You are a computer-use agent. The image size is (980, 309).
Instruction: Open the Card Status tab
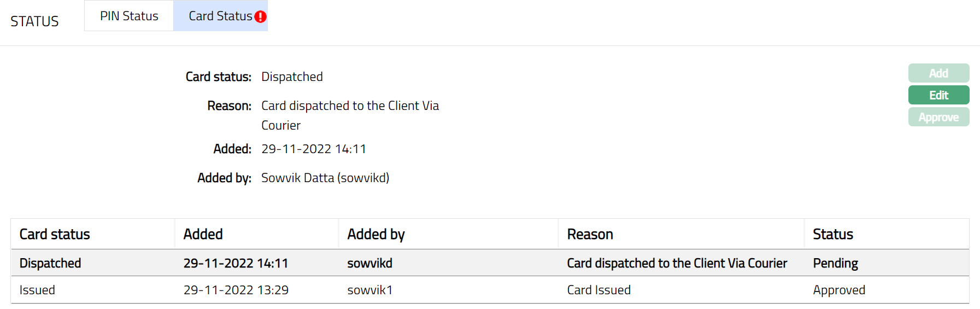[220, 16]
